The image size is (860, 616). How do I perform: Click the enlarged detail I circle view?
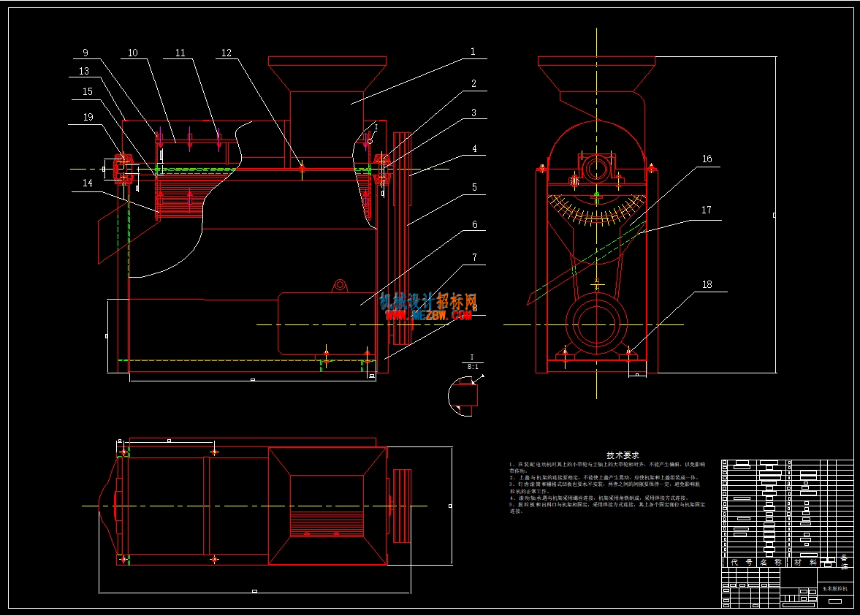pos(463,395)
